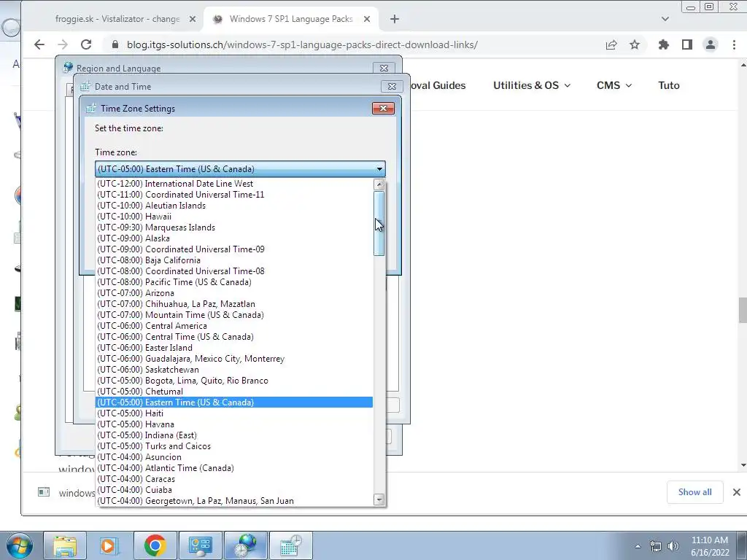The height and width of the screenshot is (560, 747).
Task: Select Easter Island time zone
Action: point(234,348)
